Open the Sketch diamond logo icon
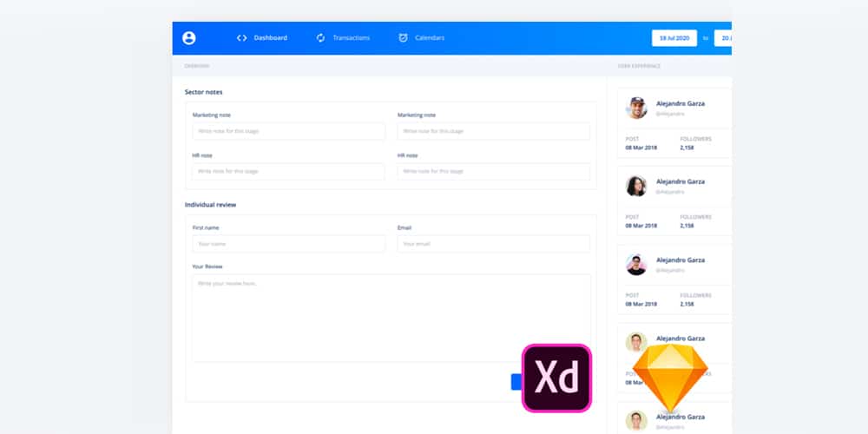 pyautogui.click(x=670, y=378)
